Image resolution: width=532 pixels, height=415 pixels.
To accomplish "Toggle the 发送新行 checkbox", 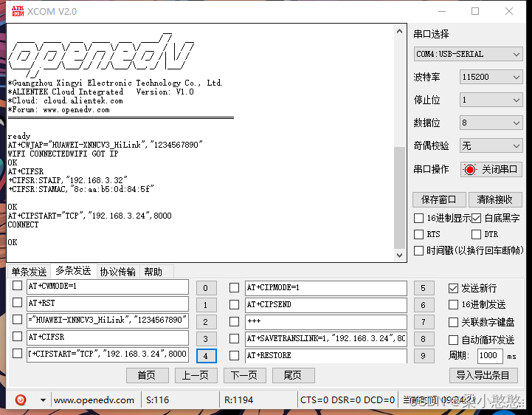I will coord(454,288).
